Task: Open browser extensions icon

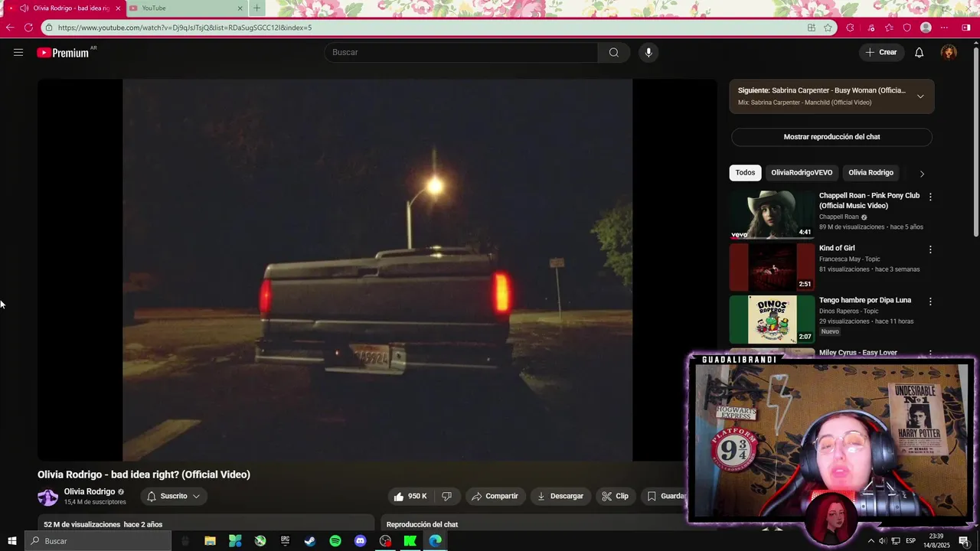Action: (850, 28)
